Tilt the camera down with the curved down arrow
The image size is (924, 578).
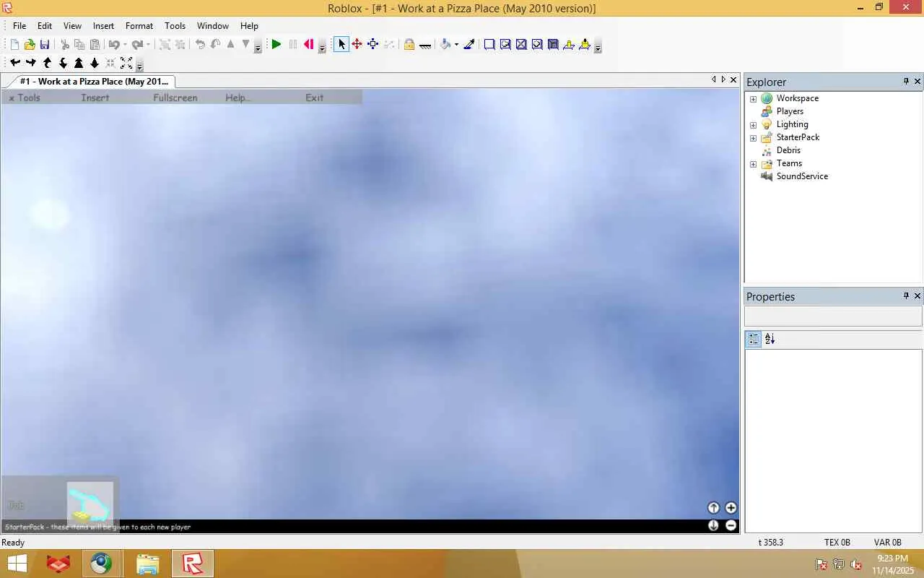pyautogui.click(x=63, y=63)
